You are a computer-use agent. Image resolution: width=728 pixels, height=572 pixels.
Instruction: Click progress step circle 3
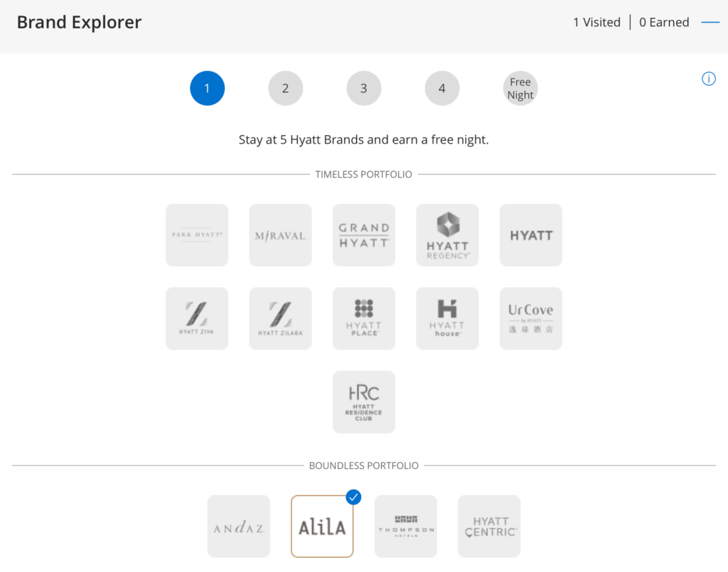tap(364, 88)
